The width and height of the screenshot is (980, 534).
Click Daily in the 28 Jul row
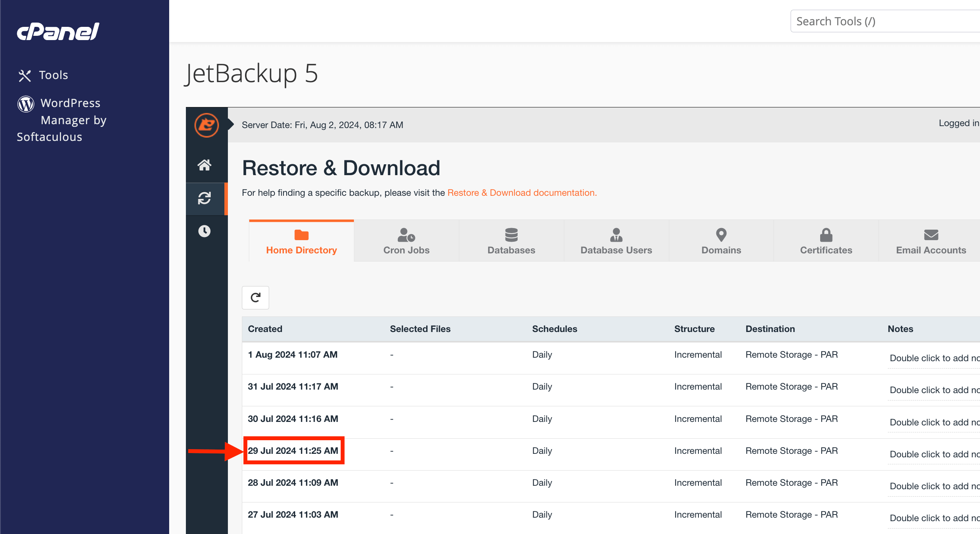pos(542,483)
